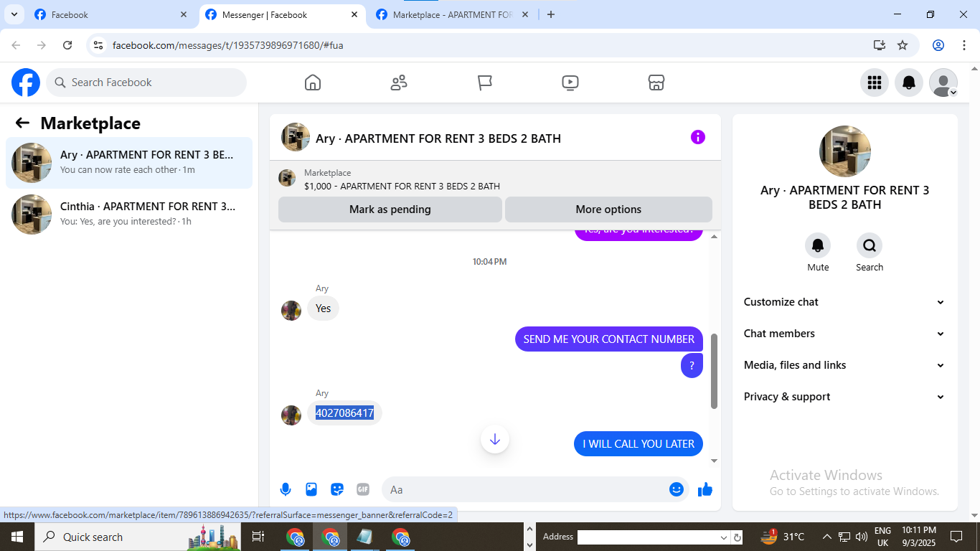Image resolution: width=980 pixels, height=551 pixels.
Task: Open the Facebook menu grid icon
Action: 875,83
